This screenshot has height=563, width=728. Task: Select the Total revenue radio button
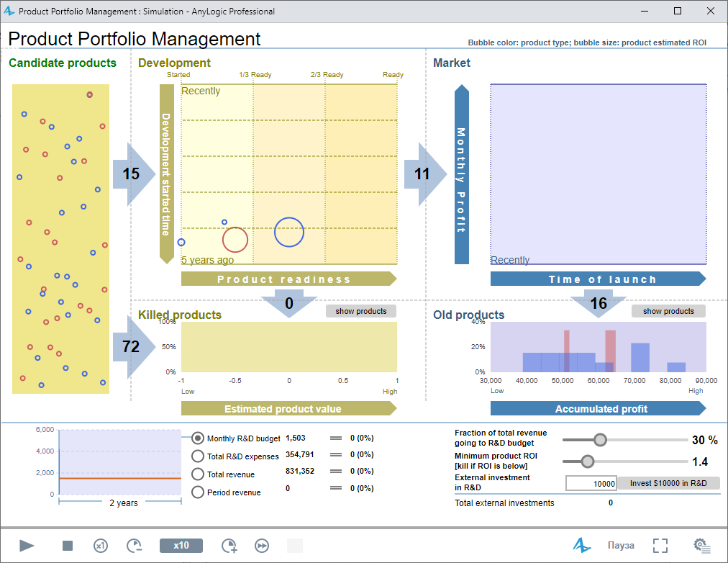198,474
